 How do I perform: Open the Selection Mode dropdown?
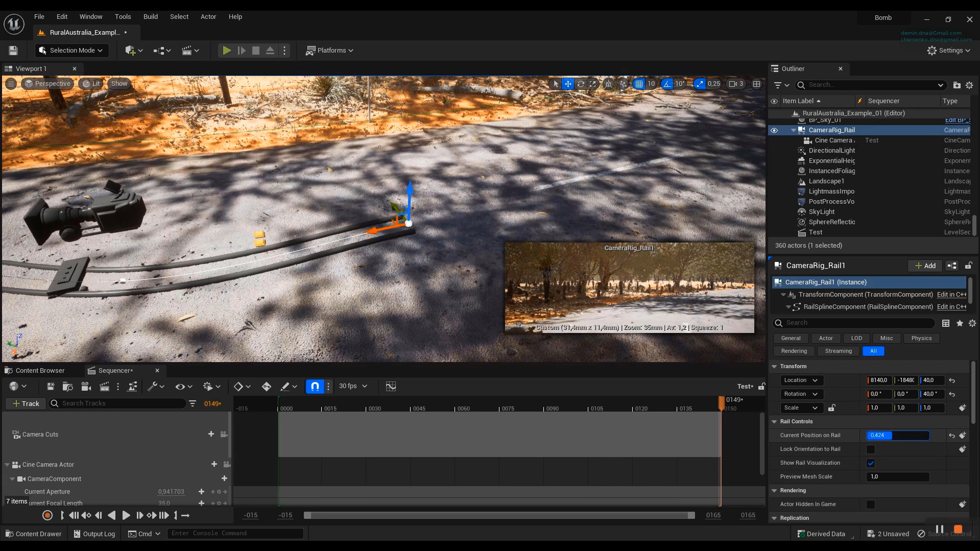(x=71, y=51)
